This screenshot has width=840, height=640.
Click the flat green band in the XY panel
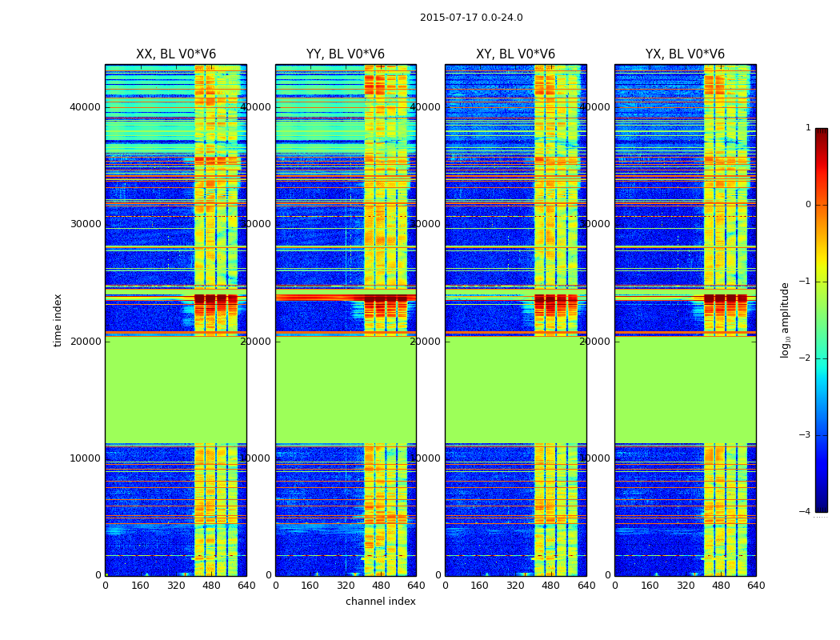click(515, 390)
